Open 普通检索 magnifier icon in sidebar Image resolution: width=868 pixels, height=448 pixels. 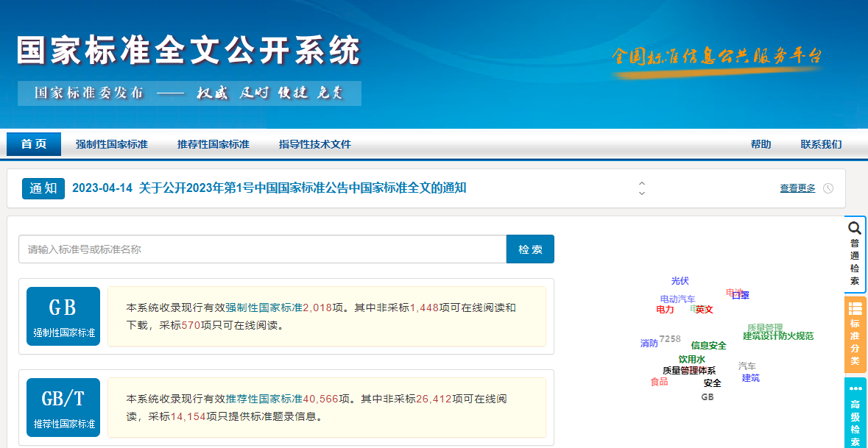[x=854, y=229]
